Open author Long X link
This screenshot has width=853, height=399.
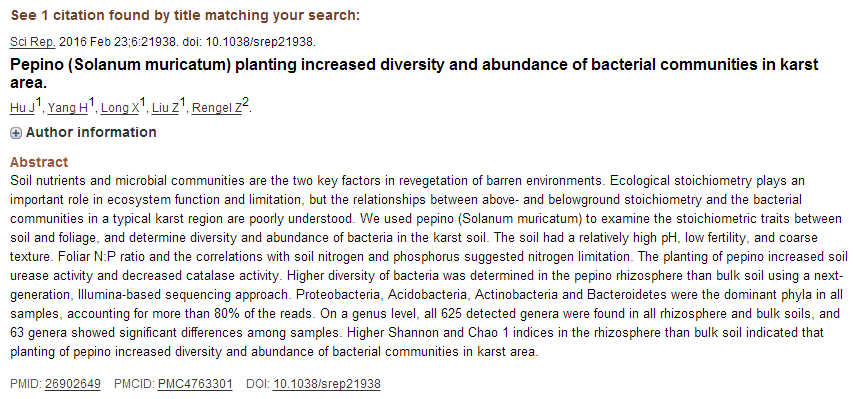pos(120,108)
